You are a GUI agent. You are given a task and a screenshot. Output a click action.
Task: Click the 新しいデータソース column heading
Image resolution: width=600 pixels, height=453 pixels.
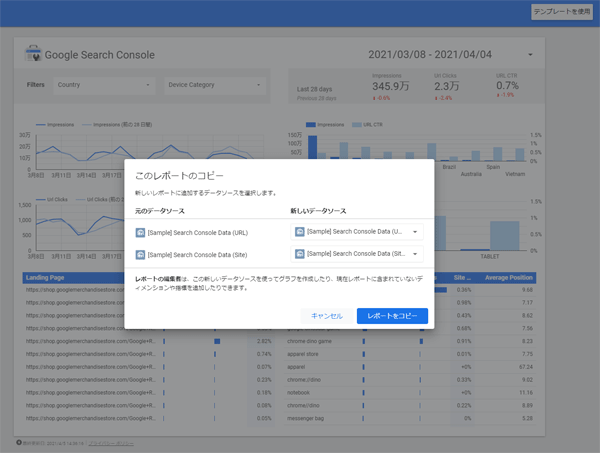coord(318,211)
